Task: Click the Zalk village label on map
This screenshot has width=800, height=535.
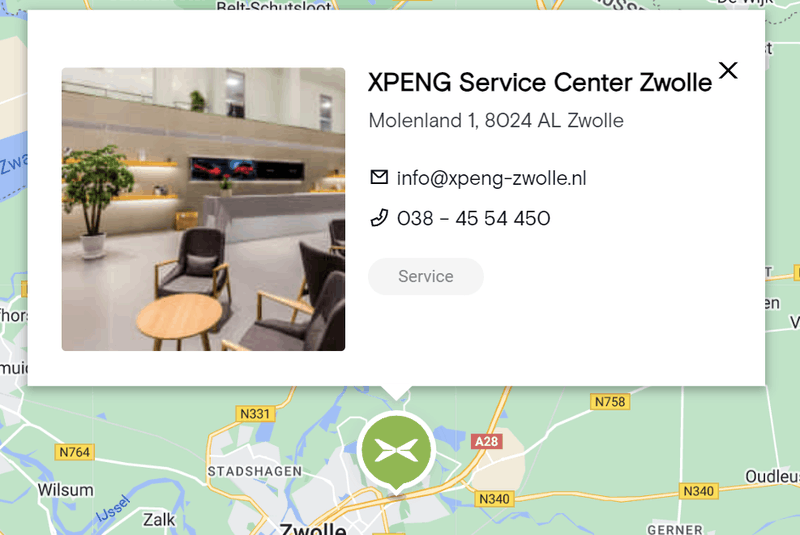Action: point(159,520)
